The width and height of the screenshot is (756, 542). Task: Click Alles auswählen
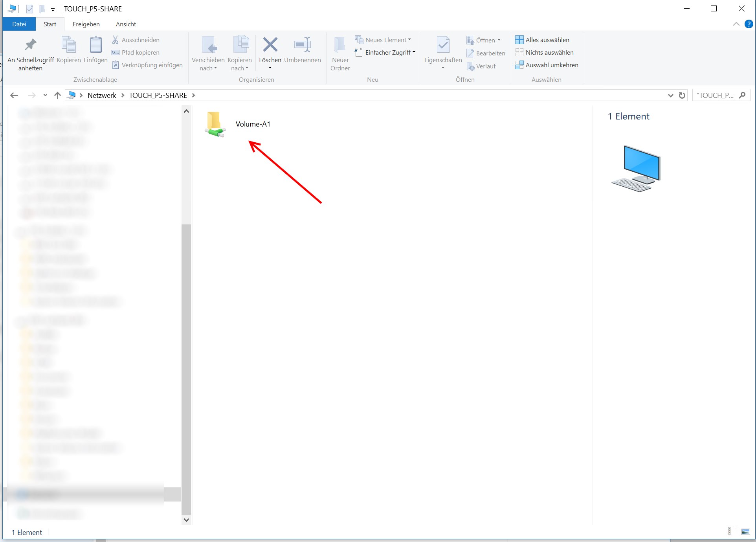[x=542, y=40]
